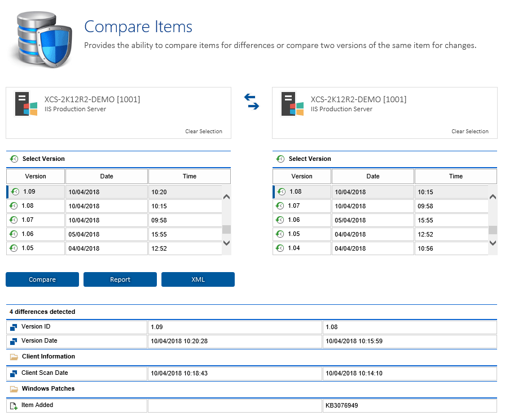Open the Report view
Screen dimensions: 505x420
point(120,279)
